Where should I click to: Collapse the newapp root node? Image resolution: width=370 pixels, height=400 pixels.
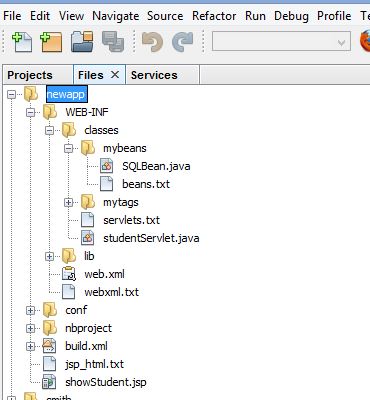(12, 94)
